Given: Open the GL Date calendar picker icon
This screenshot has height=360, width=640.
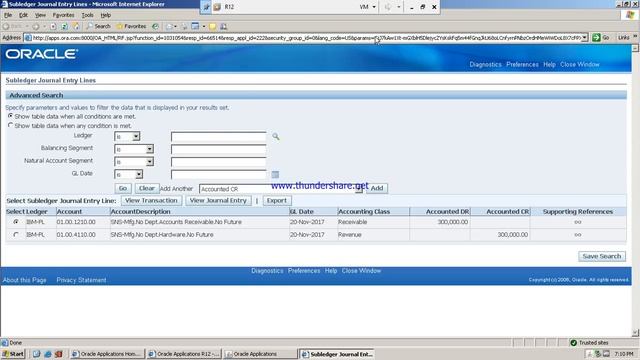Looking at the screenshot, I should pyautogui.click(x=276, y=175).
